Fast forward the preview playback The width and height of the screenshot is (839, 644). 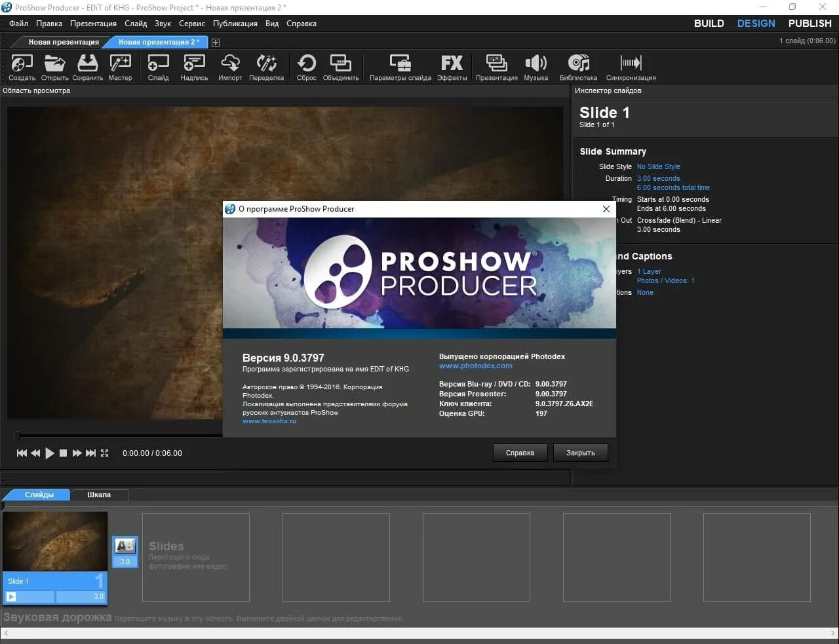point(77,453)
